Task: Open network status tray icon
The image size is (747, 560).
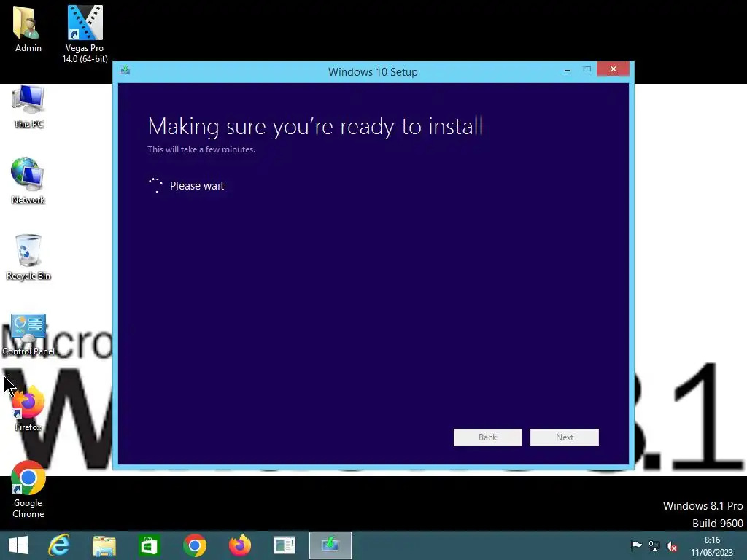Action: point(654,545)
